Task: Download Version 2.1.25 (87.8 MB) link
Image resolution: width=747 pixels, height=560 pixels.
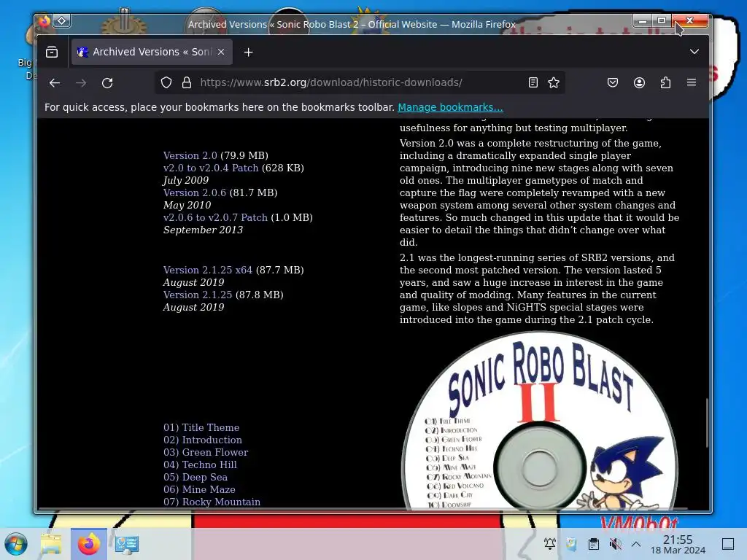Action: [x=198, y=295]
